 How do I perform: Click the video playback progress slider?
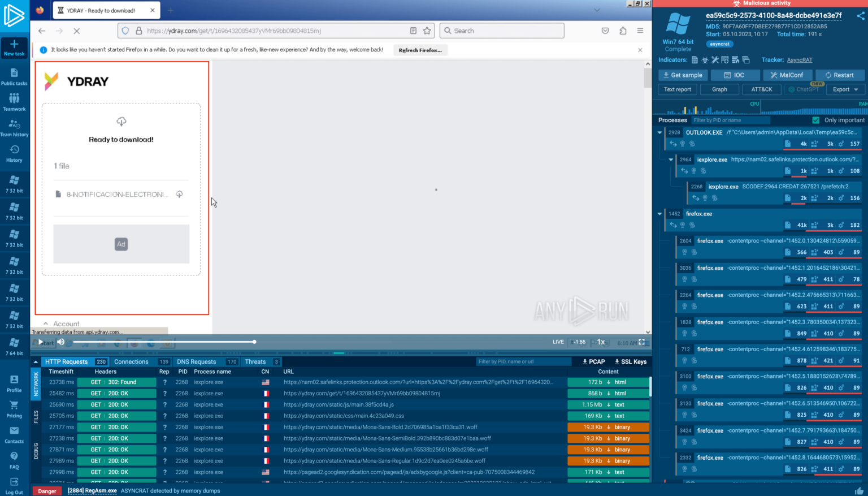(164, 342)
